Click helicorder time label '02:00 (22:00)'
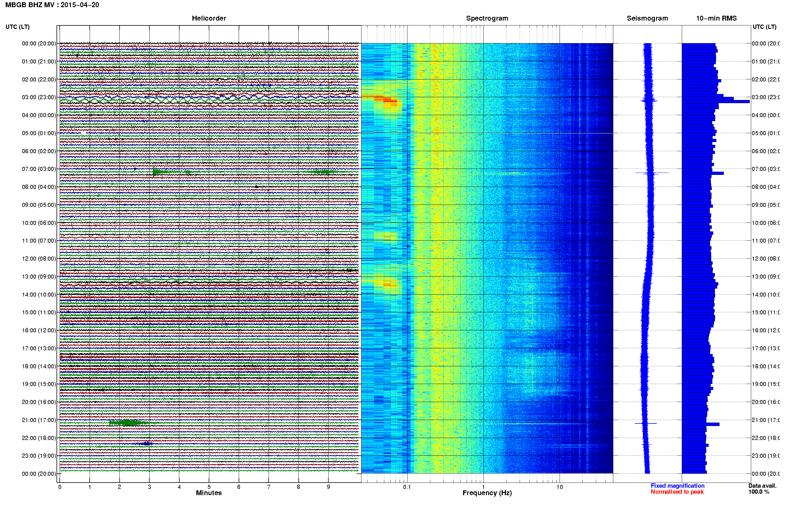Viewport: 812px width, 508px height. click(x=39, y=79)
